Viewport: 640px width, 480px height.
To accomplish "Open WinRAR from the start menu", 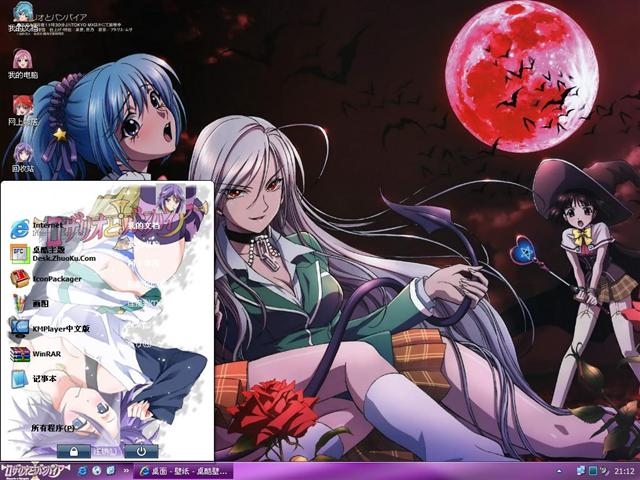I will coord(36,354).
